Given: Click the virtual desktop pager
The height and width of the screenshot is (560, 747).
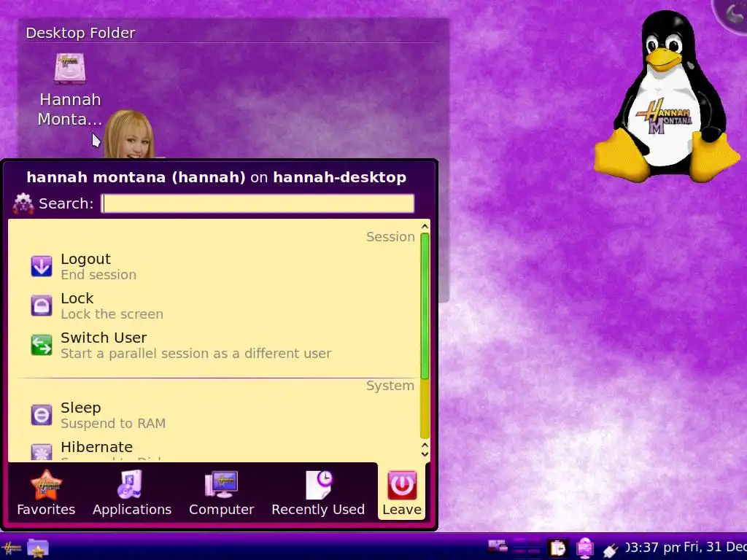Looking at the screenshot, I should click(x=527, y=548).
